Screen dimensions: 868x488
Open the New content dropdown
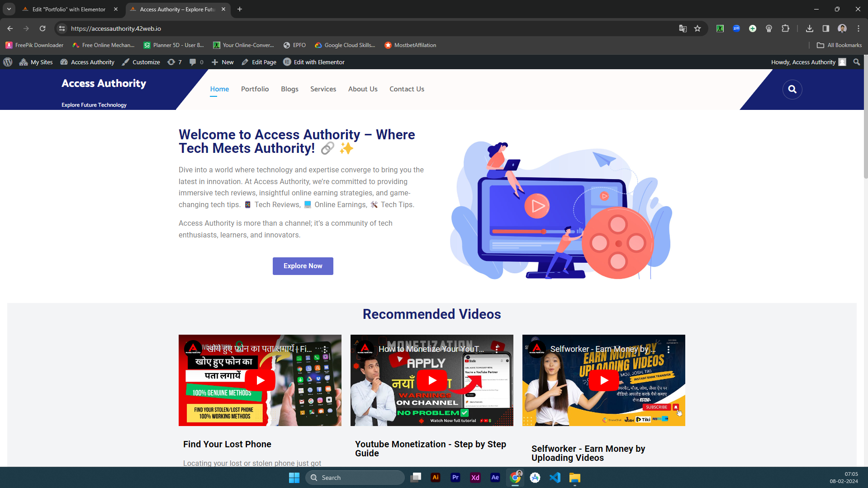[223, 62]
